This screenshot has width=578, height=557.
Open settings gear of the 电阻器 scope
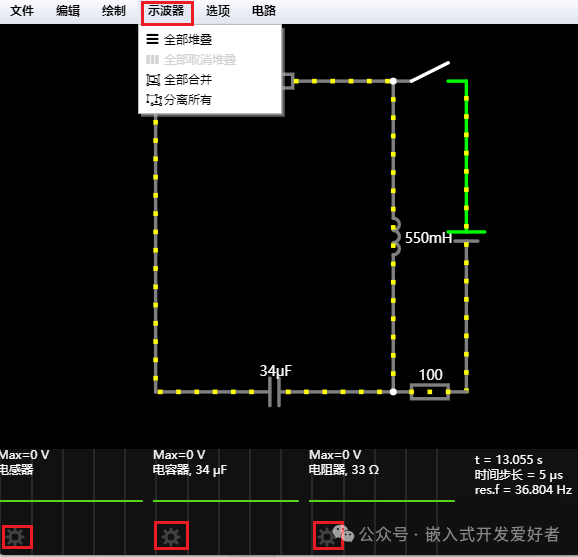(x=327, y=536)
